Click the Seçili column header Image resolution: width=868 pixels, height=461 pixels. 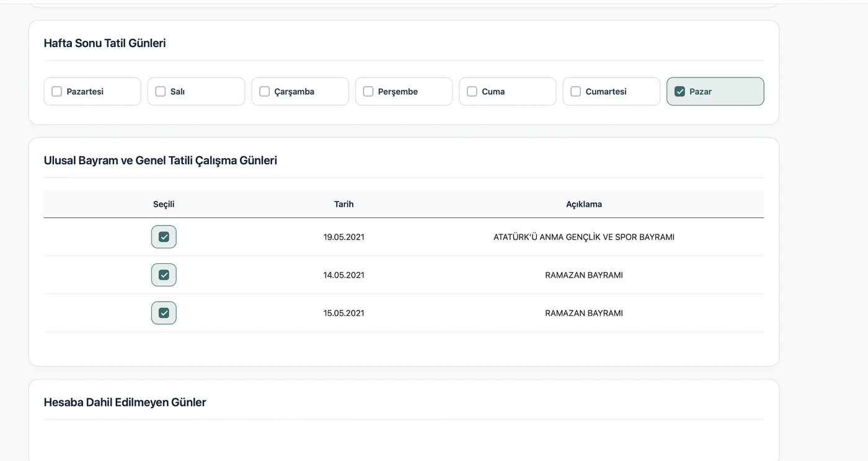164,204
